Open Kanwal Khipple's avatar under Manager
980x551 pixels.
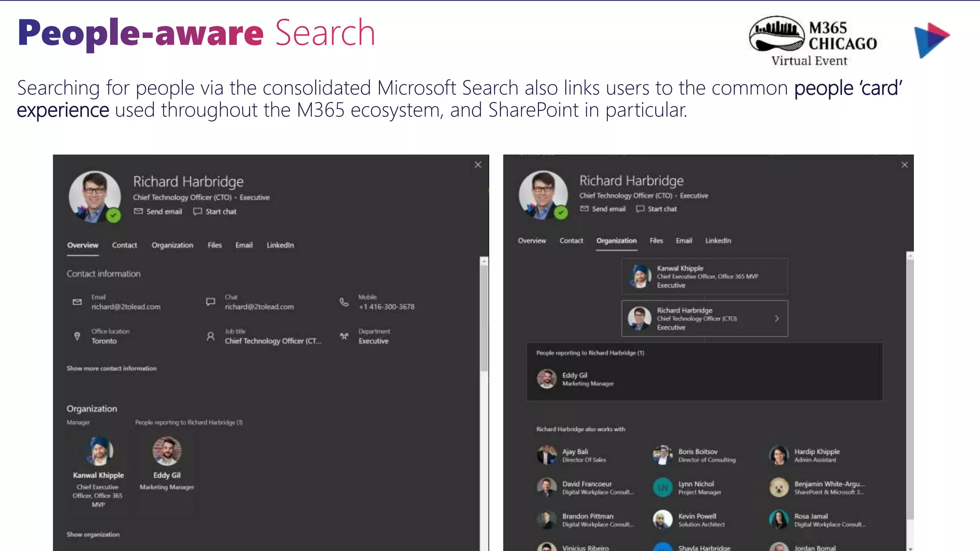(100, 451)
